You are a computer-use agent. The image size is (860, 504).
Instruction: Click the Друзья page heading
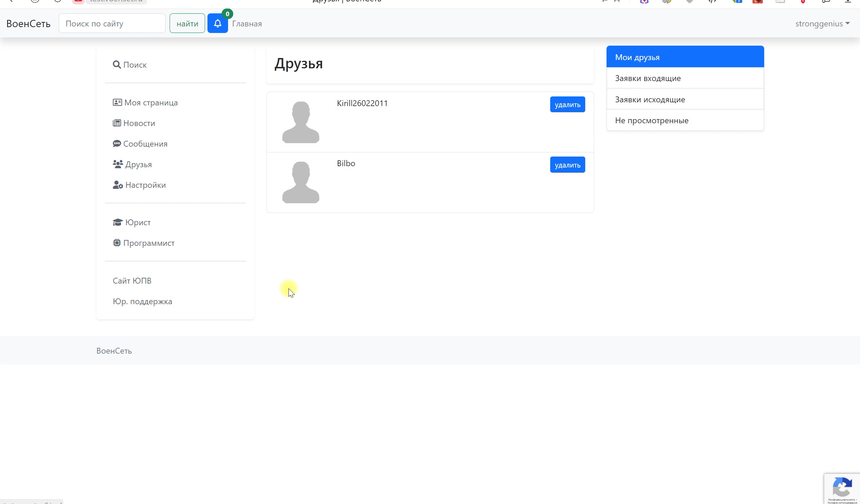(x=298, y=64)
